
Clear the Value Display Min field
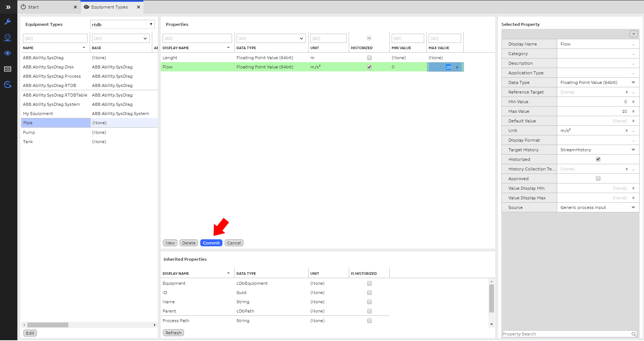633,188
